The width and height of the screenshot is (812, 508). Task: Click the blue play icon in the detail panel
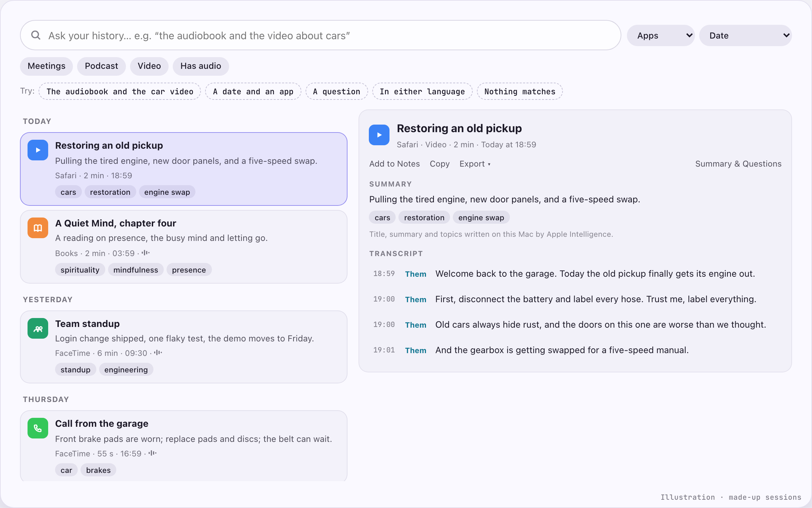point(379,135)
